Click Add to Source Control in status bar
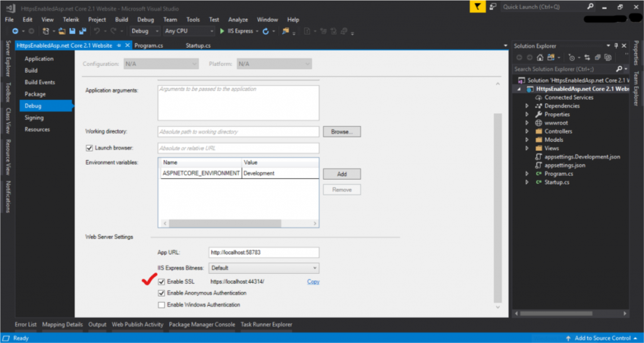 pyautogui.click(x=601, y=338)
